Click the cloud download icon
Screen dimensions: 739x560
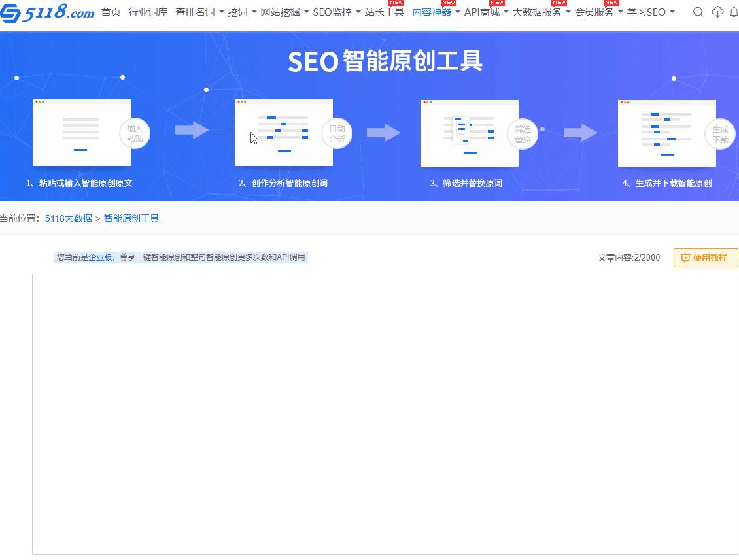(x=717, y=12)
